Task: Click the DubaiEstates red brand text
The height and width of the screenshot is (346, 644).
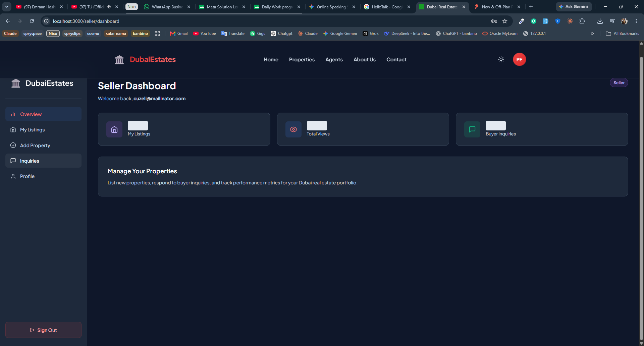Action: (153, 59)
